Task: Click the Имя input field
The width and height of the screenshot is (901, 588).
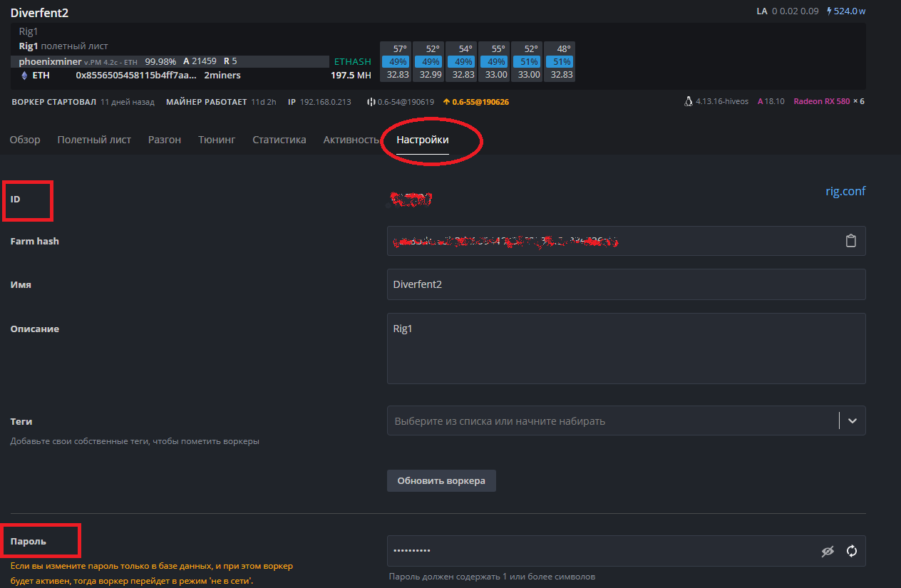Action: 626,284
